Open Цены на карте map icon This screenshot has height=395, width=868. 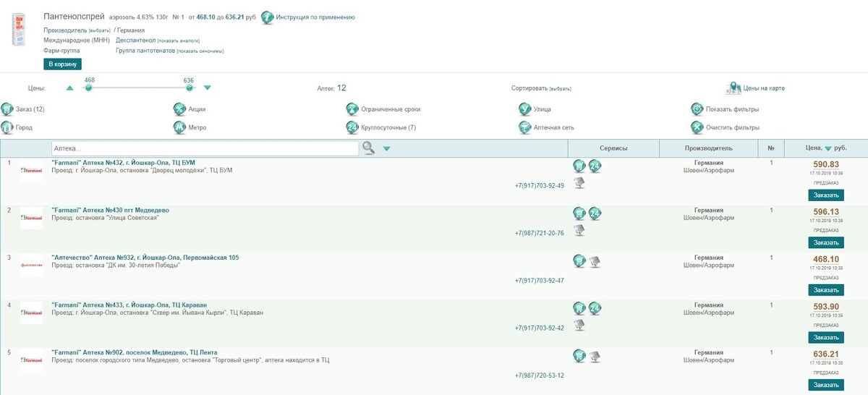point(733,88)
